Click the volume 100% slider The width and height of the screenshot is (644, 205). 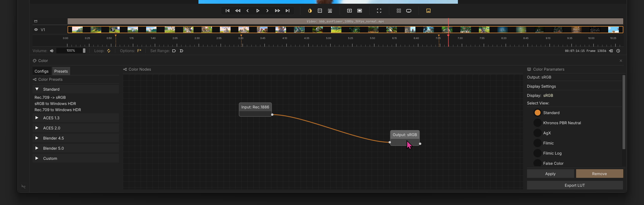point(71,51)
